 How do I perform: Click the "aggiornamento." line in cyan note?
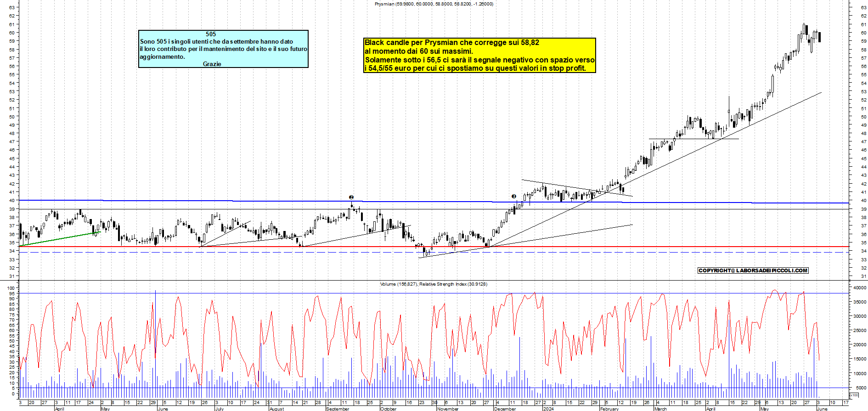pyautogui.click(x=162, y=56)
